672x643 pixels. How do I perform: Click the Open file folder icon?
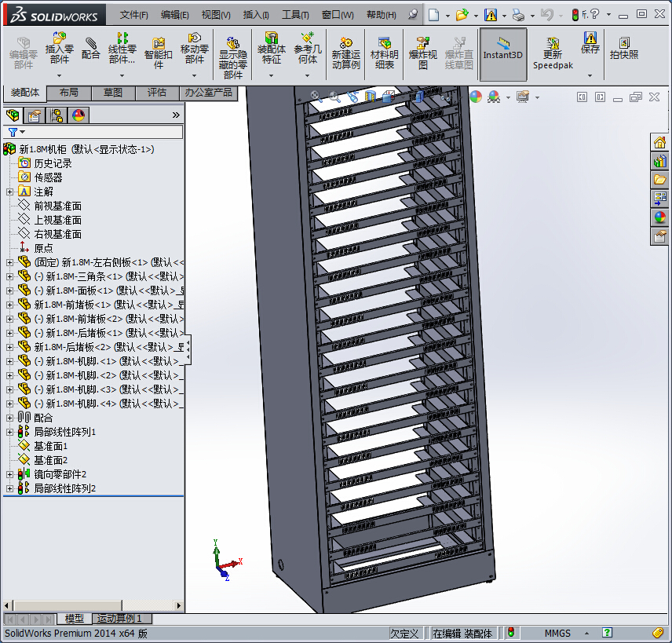point(462,15)
